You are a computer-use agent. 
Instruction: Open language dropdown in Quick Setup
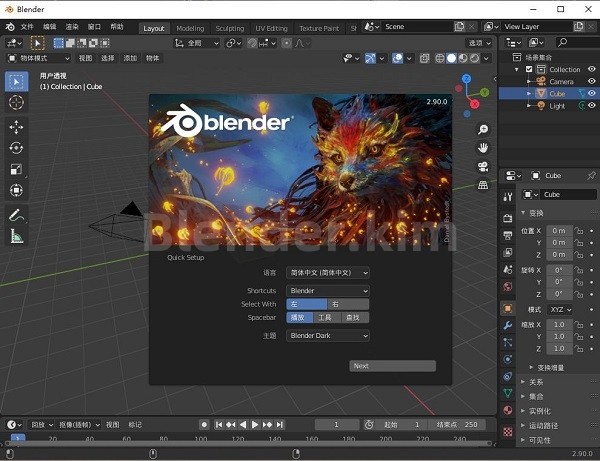[328, 273]
